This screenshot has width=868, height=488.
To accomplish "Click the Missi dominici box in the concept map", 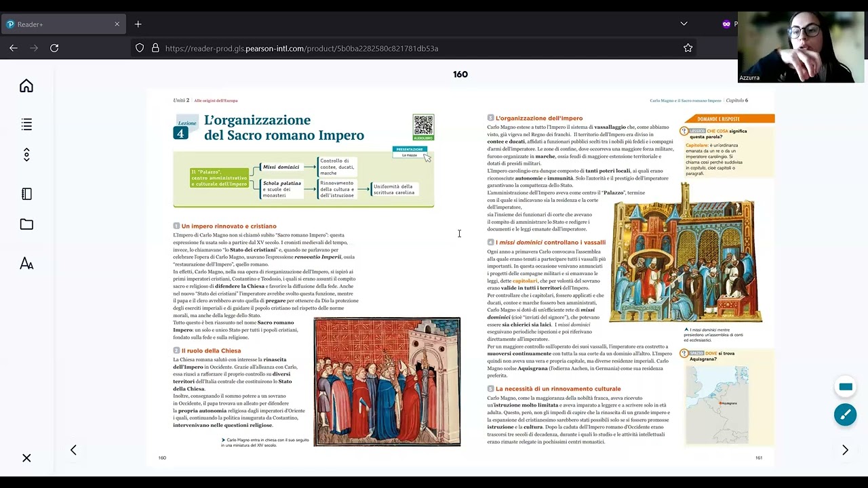I will point(281,167).
